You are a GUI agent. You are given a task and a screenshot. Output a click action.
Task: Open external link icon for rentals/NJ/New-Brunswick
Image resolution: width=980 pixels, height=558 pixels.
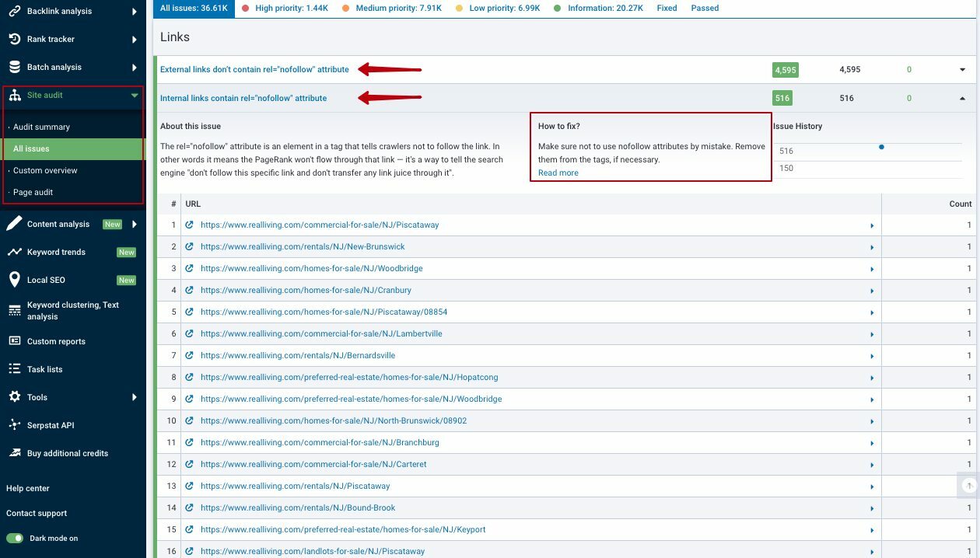click(189, 246)
